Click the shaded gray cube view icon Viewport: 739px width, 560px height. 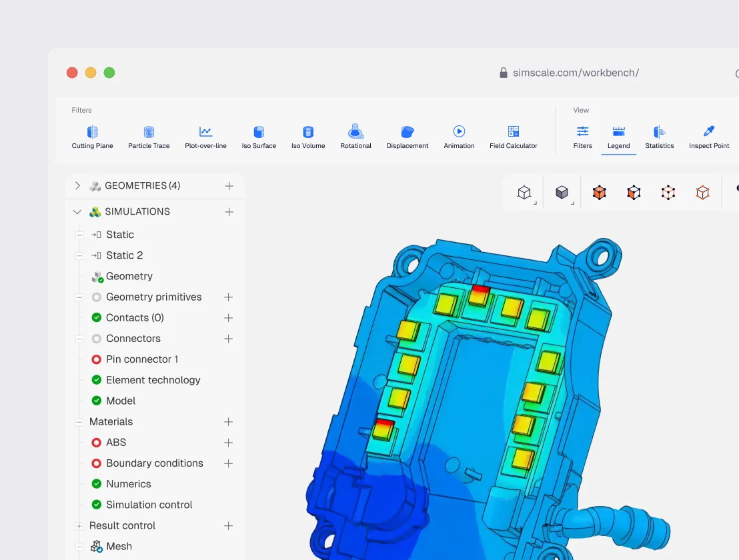[x=562, y=192]
